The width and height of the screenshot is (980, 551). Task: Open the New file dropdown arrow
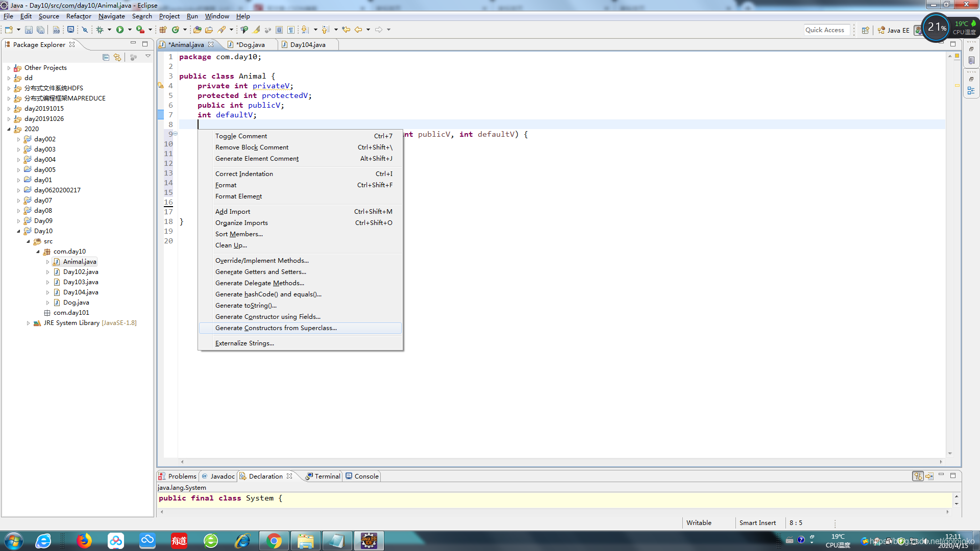pos(18,30)
